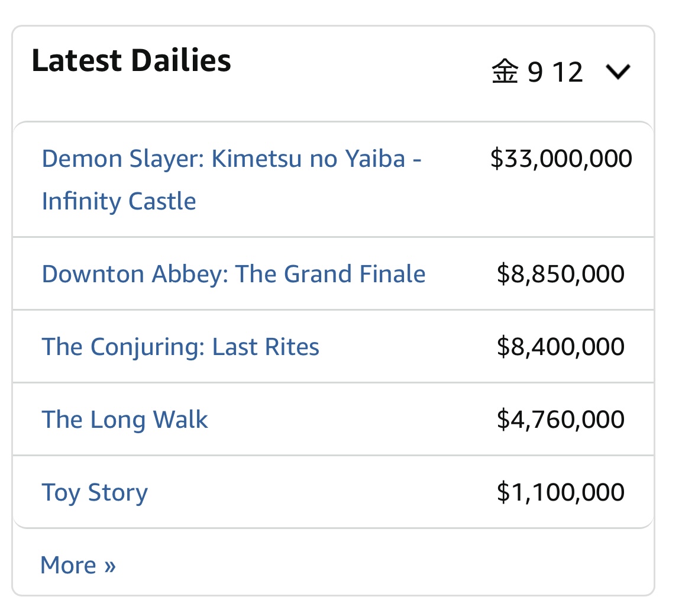Image resolution: width=682 pixels, height=616 pixels.
Task: Open Downton Abbey: The Grand Finale
Action: [x=234, y=274]
